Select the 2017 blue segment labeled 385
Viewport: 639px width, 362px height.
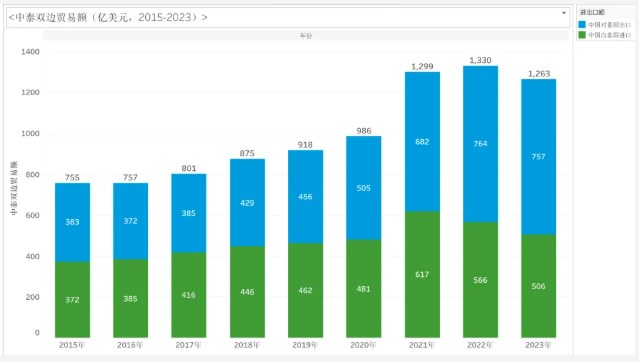tap(189, 213)
